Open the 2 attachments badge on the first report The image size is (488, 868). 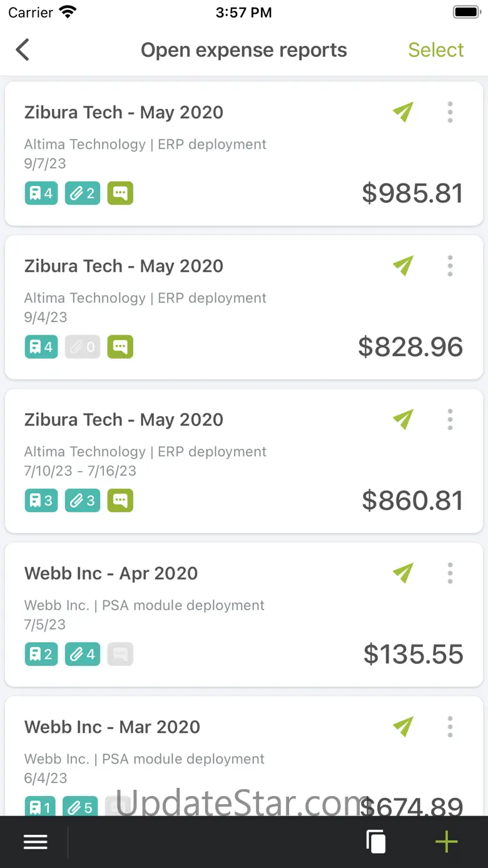pos(83,193)
